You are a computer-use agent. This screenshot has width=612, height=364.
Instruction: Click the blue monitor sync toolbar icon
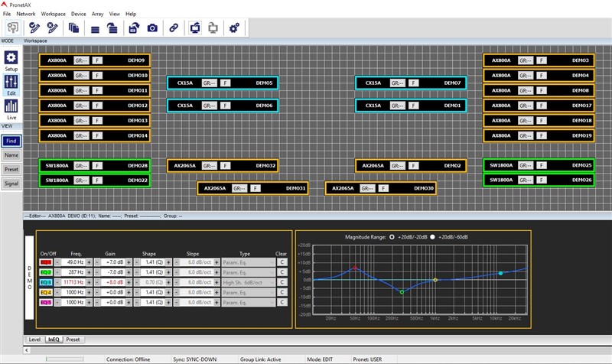(195, 28)
